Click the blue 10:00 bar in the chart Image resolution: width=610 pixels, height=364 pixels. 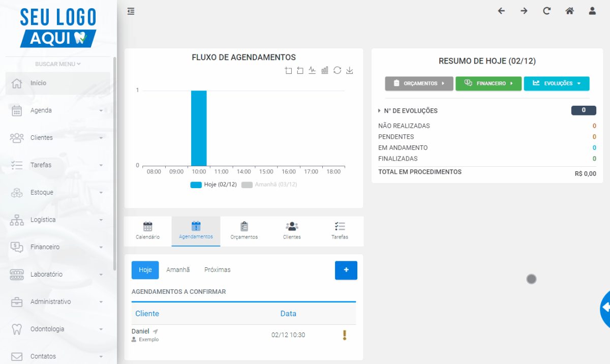point(199,128)
